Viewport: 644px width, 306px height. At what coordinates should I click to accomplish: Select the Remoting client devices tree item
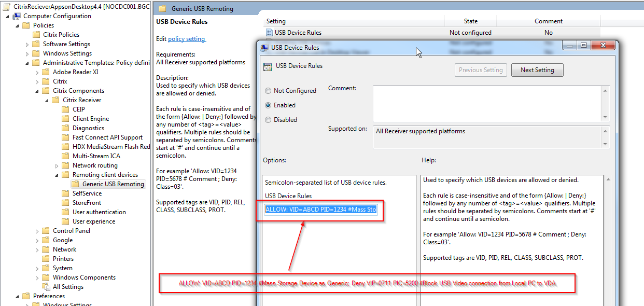(105, 175)
